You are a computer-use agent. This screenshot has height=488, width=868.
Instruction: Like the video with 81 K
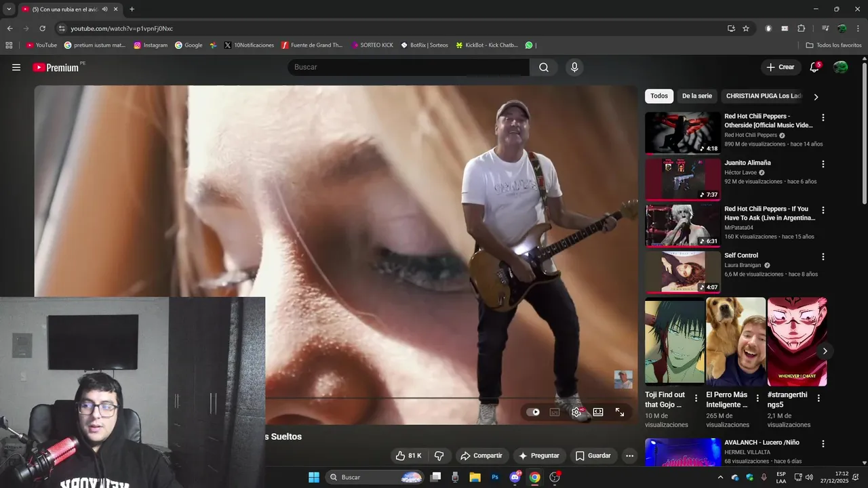click(x=408, y=455)
